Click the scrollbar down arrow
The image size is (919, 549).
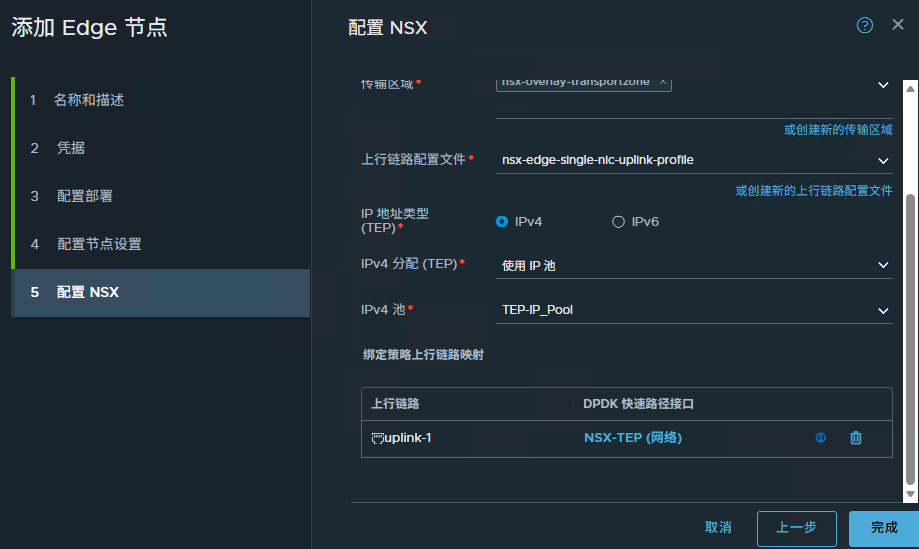click(909, 494)
